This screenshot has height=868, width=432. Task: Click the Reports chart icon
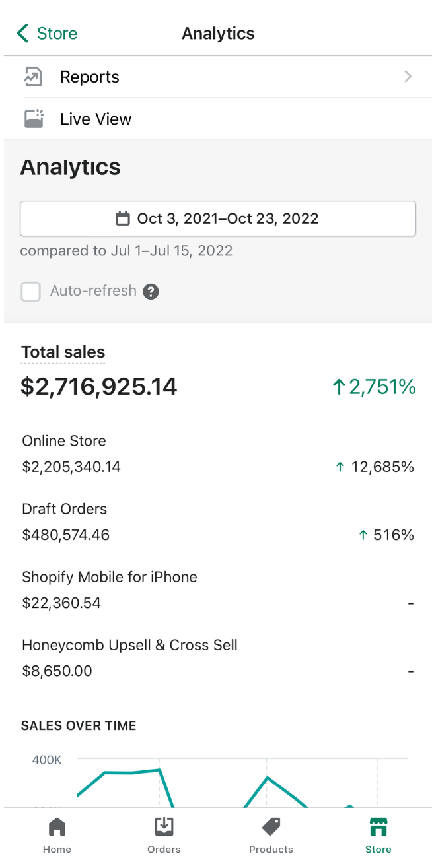click(33, 77)
